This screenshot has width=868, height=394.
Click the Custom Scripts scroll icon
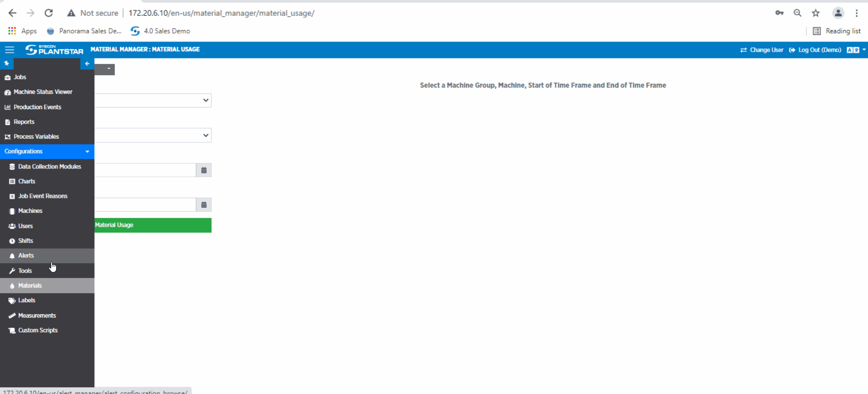tap(12, 331)
